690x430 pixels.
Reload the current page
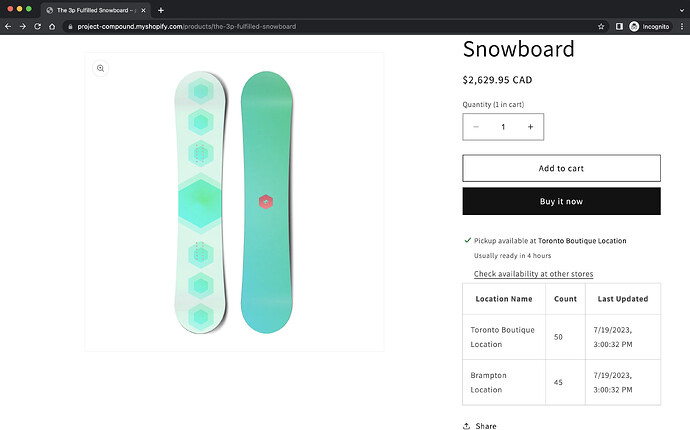[37, 26]
